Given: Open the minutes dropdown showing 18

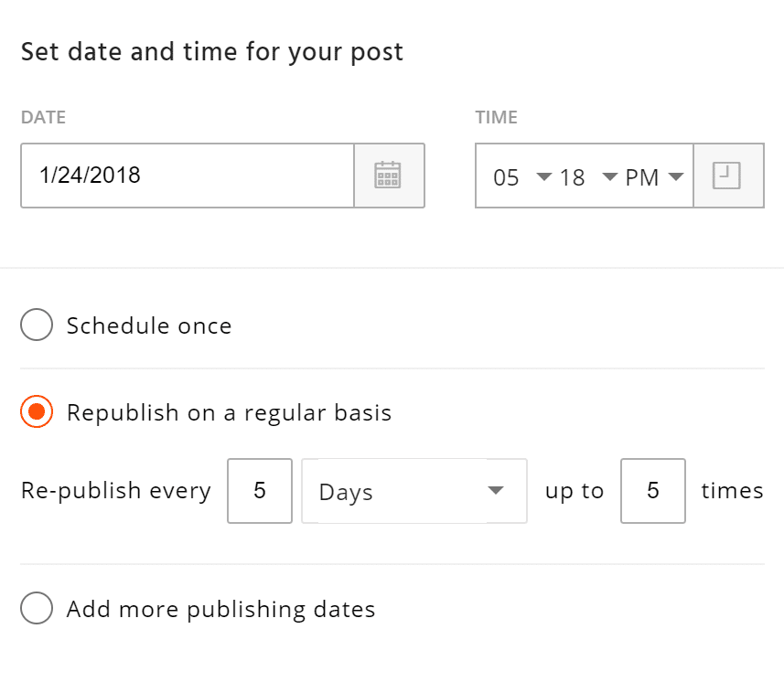Looking at the screenshot, I should (x=588, y=176).
